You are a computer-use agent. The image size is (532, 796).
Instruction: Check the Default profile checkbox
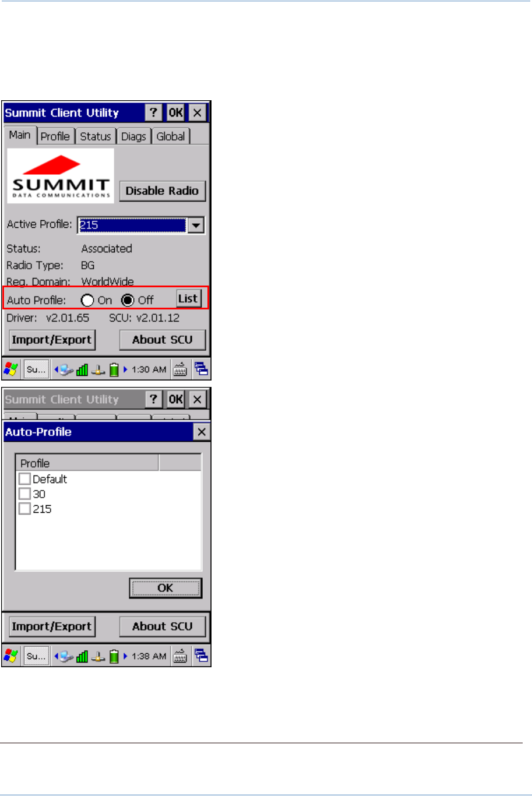(24, 479)
